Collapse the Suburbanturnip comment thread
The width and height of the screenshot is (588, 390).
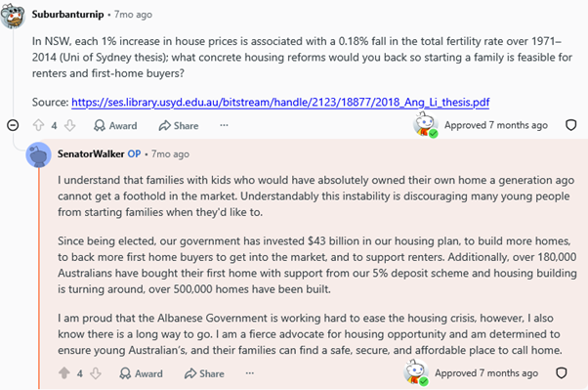point(13,125)
